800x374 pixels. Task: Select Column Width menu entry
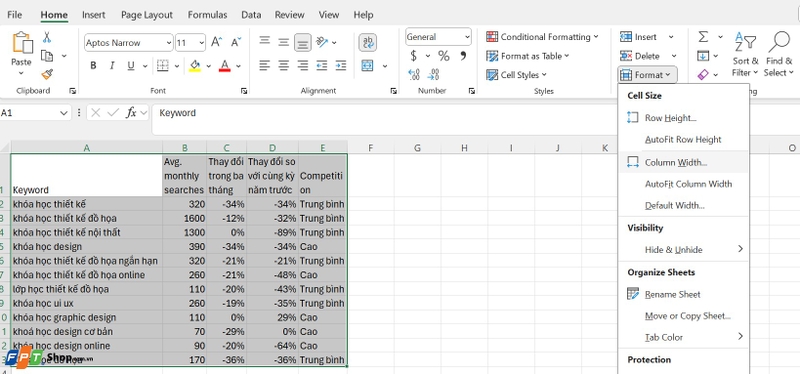pos(684,162)
